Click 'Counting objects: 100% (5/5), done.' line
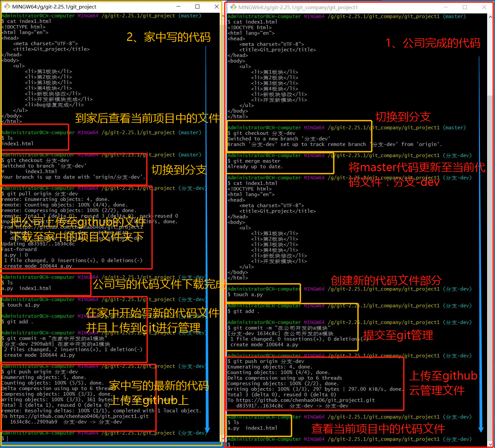The width and height of the screenshot is (495, 448). (53, 383)
